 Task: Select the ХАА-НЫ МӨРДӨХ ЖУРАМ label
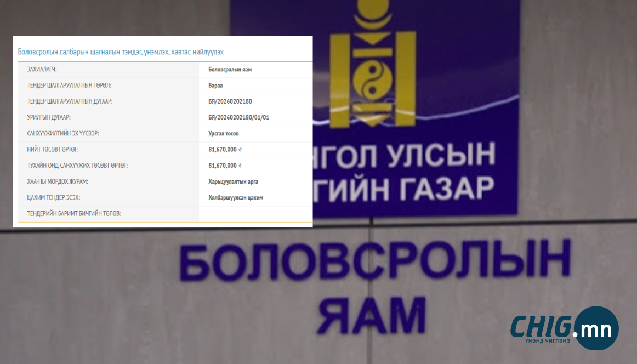click(58, 181)
